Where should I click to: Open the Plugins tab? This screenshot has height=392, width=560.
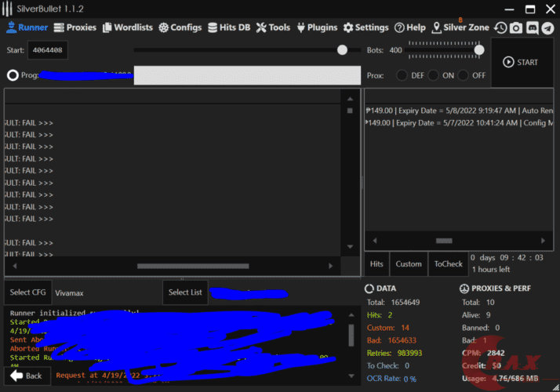(x=317, y=27)
